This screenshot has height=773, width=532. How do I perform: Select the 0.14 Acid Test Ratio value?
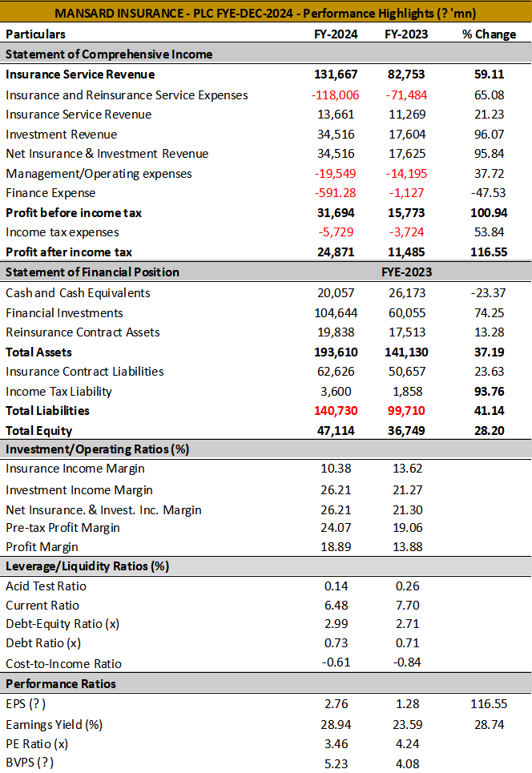tap(336, 586)
